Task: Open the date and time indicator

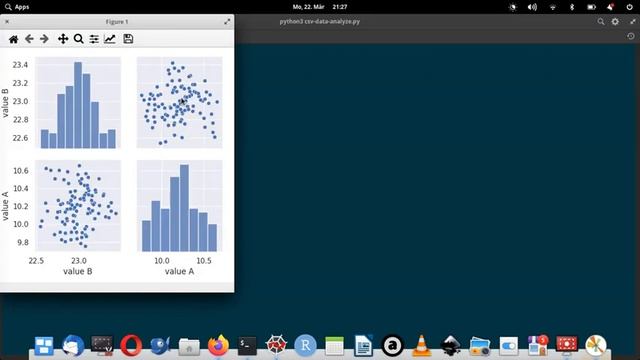Action: [x=320, y=7]
